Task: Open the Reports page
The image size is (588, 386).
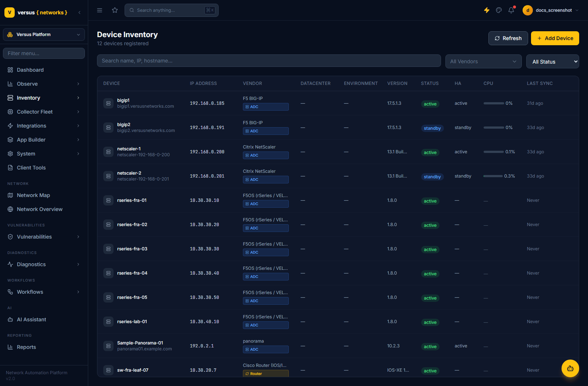Action: coord(44,347)
